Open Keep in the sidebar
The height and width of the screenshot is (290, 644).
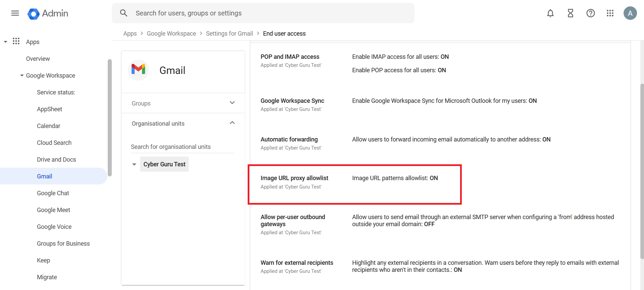point(44,260)
